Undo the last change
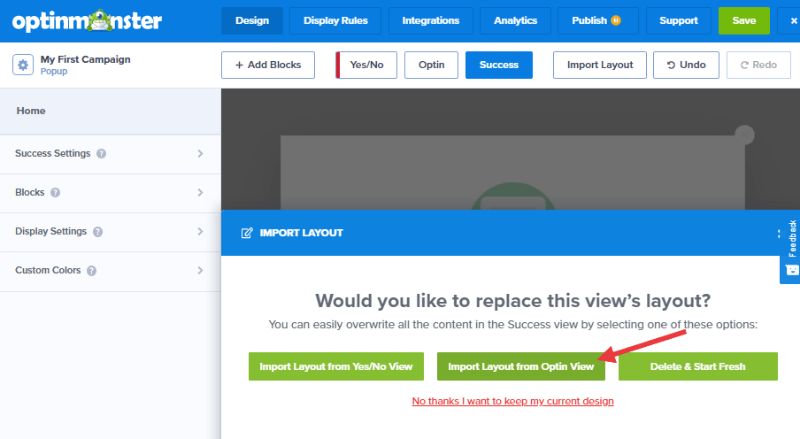Image resolution: width=800 pixels, height=439 pixels. pos(686,65)
